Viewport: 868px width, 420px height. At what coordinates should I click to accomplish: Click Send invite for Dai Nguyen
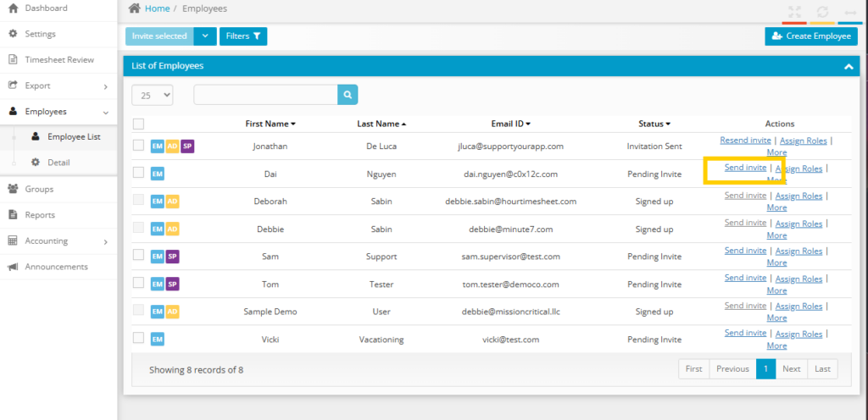pyautogui.click(x=745, y=168)
